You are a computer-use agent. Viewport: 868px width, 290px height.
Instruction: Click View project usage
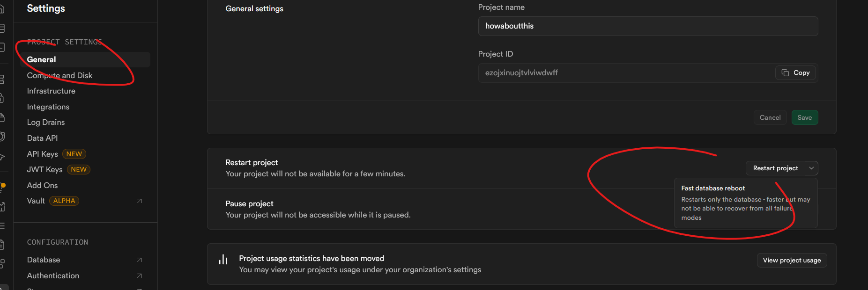click(792, 261)
